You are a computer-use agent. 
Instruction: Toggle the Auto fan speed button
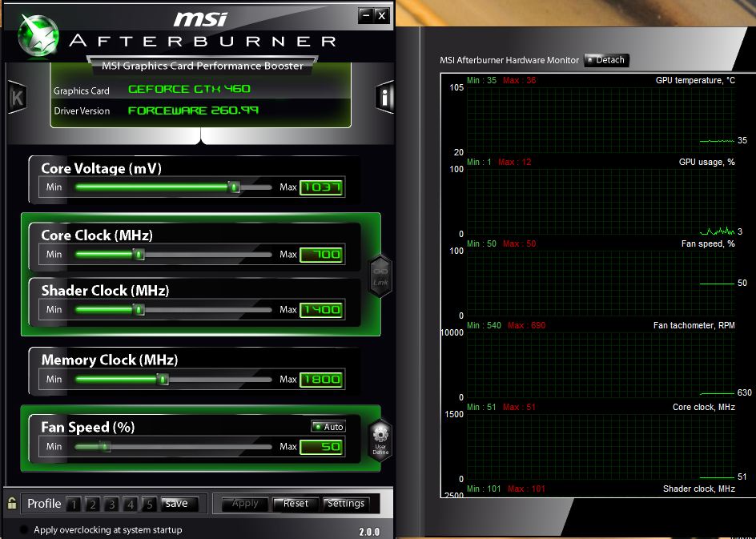point(328,427)
